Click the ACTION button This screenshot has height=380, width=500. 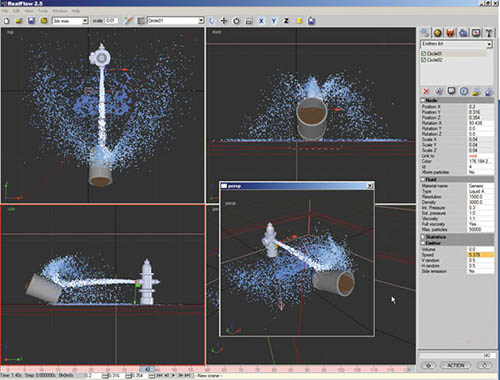point(456,365)
